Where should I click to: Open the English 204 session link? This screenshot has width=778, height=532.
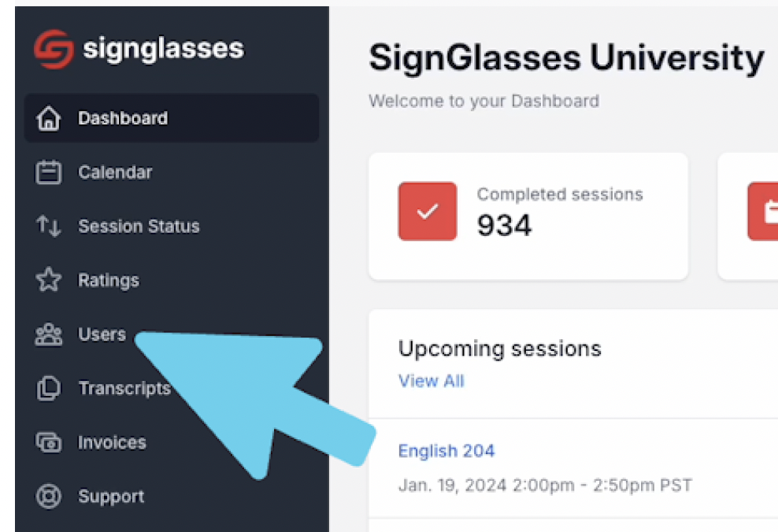click(x=446, y=451)
